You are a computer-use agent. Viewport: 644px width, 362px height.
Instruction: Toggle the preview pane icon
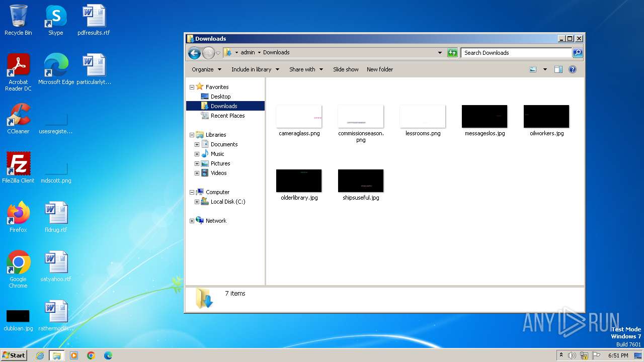point(558,69)
